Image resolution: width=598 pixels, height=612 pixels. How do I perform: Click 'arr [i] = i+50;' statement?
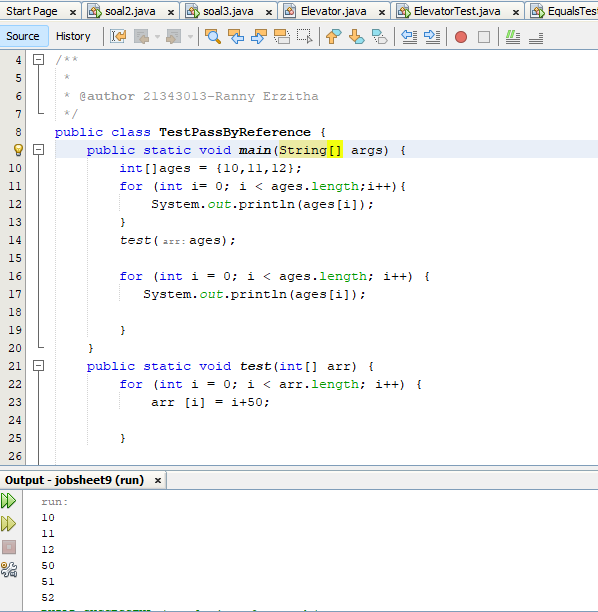pyautogui.click(x=210, y=402)
